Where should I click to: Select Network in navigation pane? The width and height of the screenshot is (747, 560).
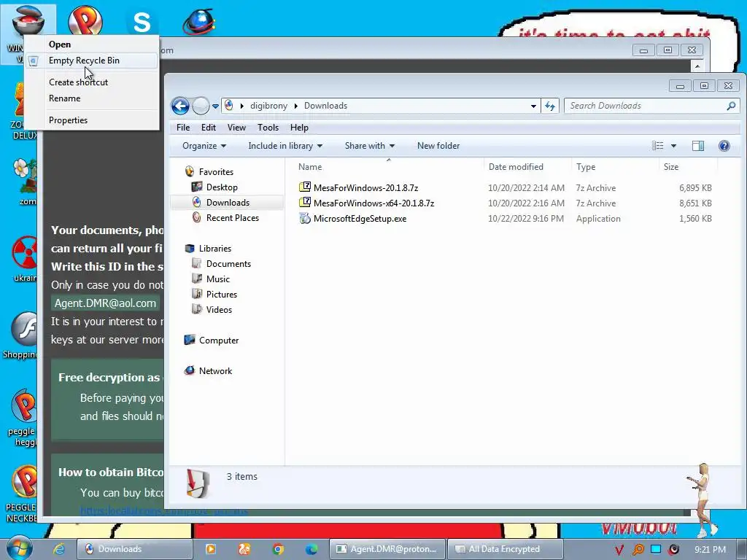point(215,371)
